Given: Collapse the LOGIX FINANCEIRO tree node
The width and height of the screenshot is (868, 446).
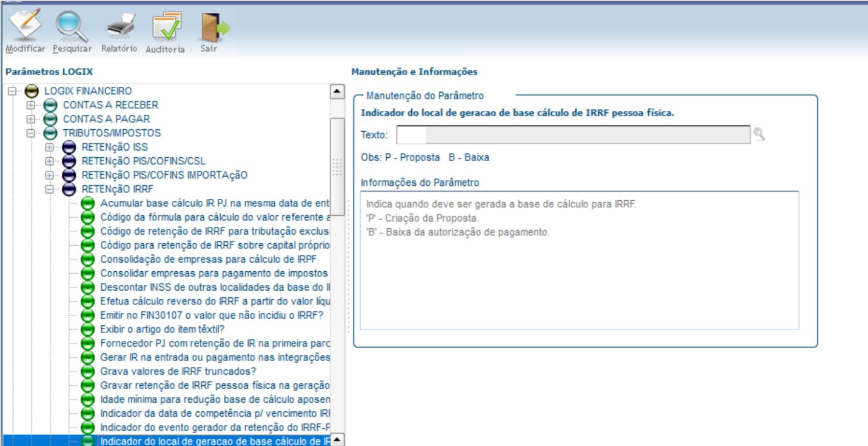Looking at the screenshot, I should [x=12, y=91].
